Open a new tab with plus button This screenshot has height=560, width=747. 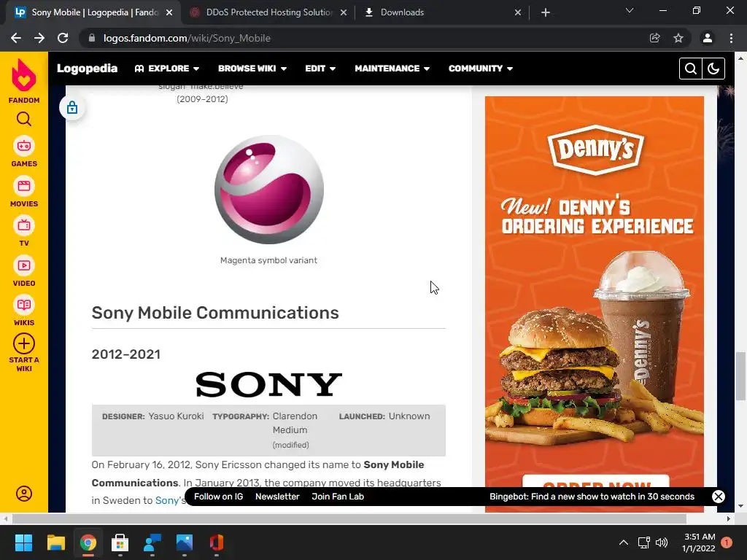point(546,12)
